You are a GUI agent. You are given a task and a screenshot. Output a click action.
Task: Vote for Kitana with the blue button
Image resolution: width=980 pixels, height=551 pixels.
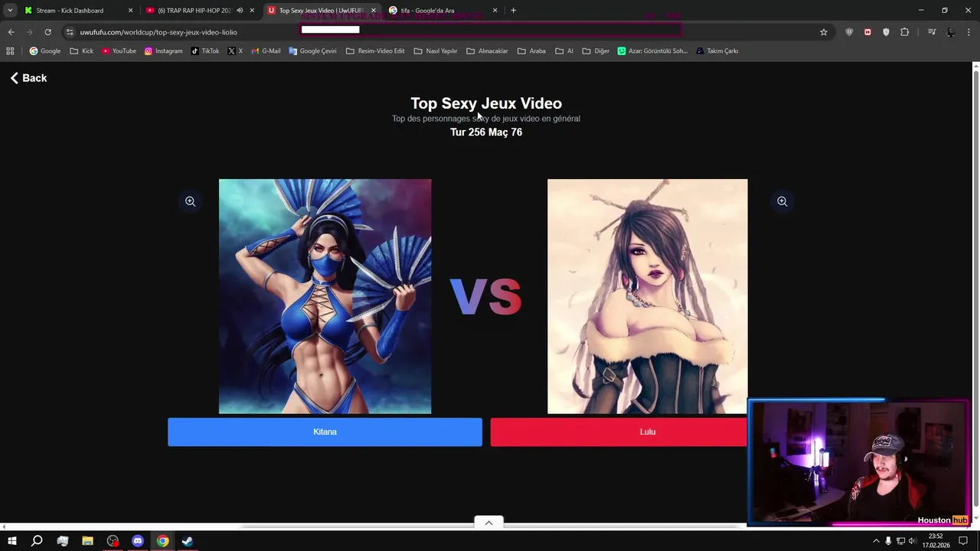pos(325,432)
